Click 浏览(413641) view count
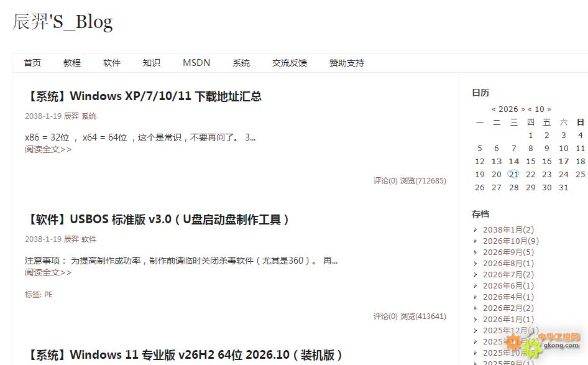 point(423,316)
